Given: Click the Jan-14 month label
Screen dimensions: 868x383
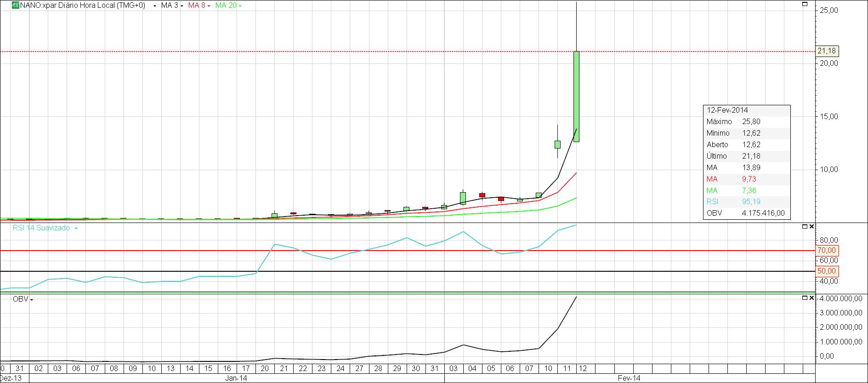Looking at the screenshot, I should [x=237, y=378].
